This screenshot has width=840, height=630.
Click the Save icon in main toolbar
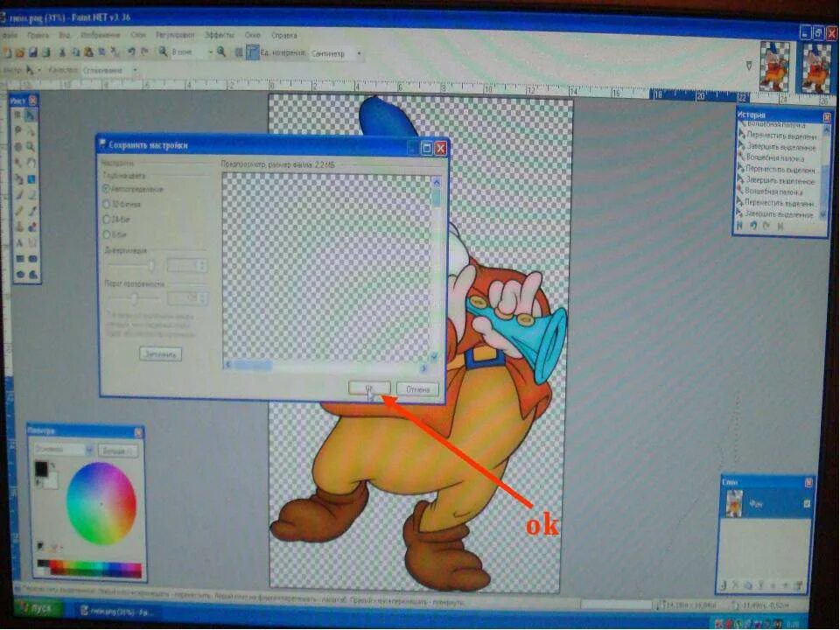point(32,52)
